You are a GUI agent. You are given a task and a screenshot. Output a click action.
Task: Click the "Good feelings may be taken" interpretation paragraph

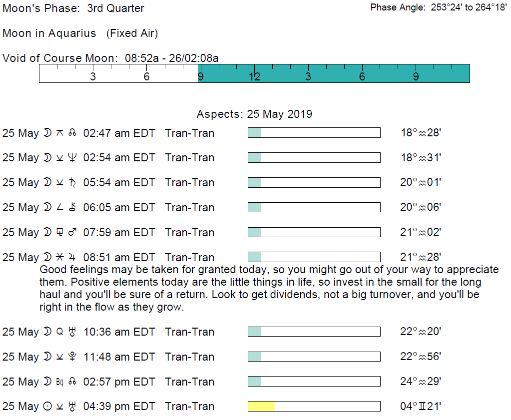tap(269, 288)
